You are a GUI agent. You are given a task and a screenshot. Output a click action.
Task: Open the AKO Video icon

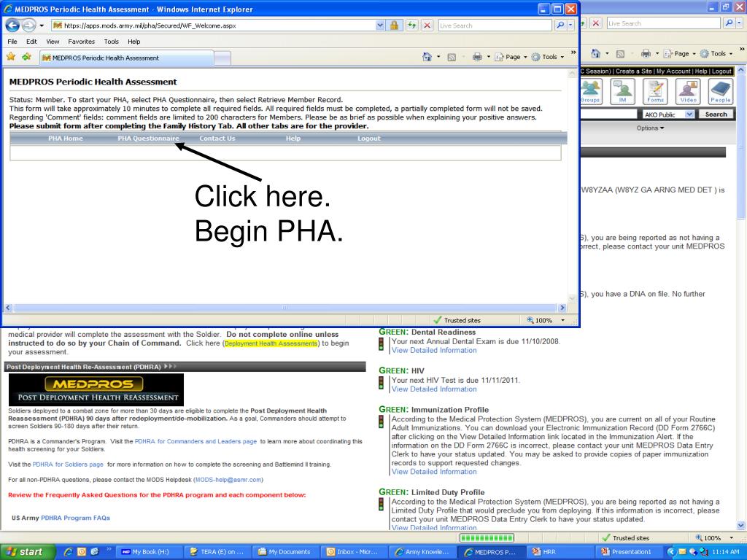(x=688, y=91)
